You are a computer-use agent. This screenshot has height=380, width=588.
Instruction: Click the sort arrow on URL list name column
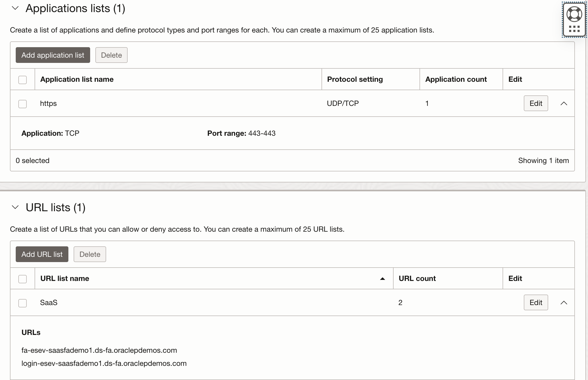click(382, 278)
